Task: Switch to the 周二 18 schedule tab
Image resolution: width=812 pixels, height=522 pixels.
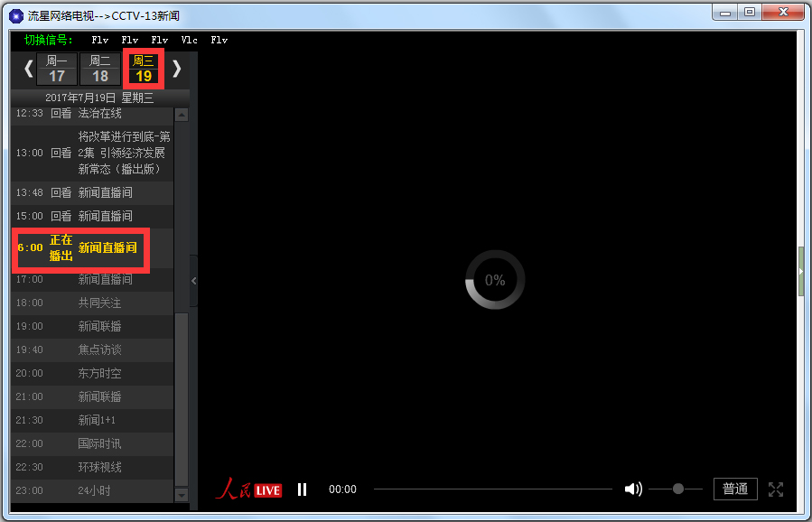Action: [x=99, y=69]
